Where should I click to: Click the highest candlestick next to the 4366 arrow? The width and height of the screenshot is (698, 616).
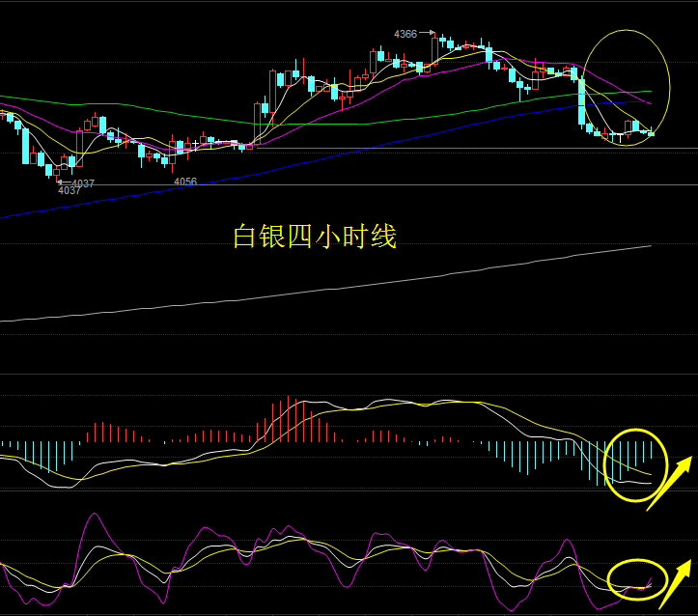pos(435,38)
